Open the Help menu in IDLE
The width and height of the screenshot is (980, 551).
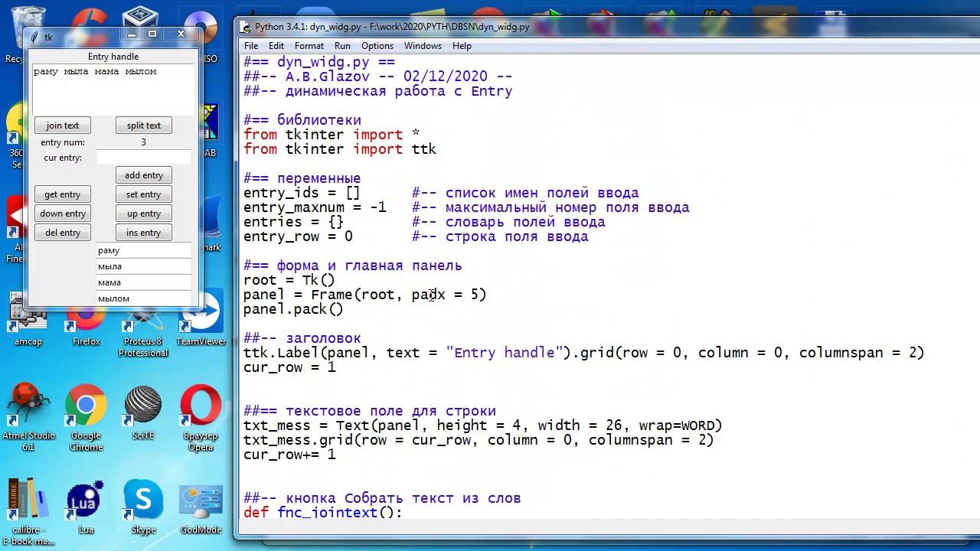tap(462, 46)
